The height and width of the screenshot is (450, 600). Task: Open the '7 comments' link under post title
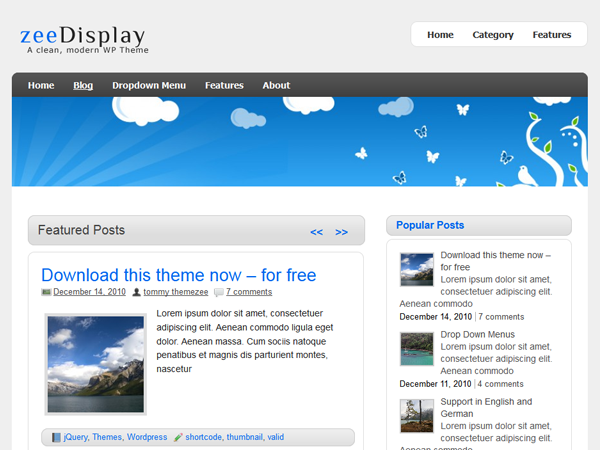[x=249, y=292]
